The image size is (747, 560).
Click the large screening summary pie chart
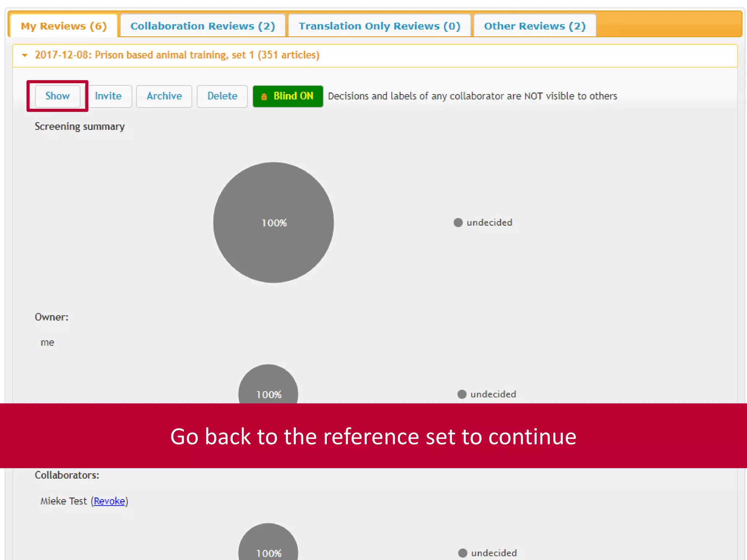coord(273,222)
